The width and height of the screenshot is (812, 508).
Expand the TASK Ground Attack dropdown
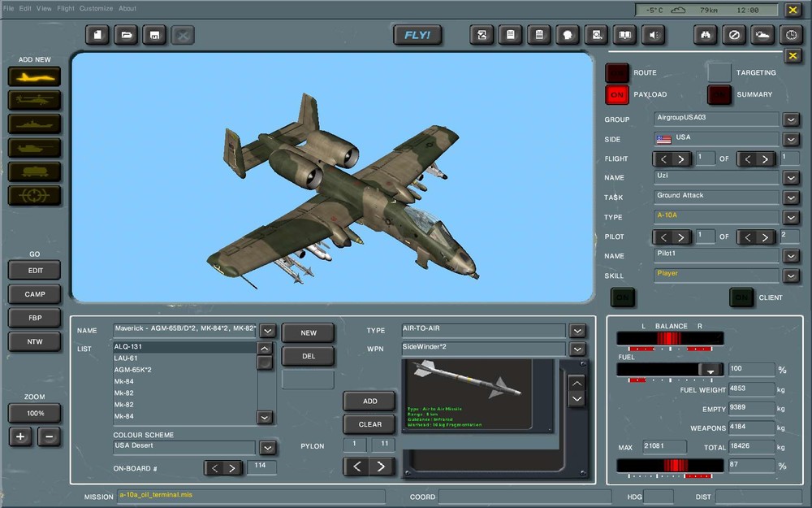[x=791, y=198]
